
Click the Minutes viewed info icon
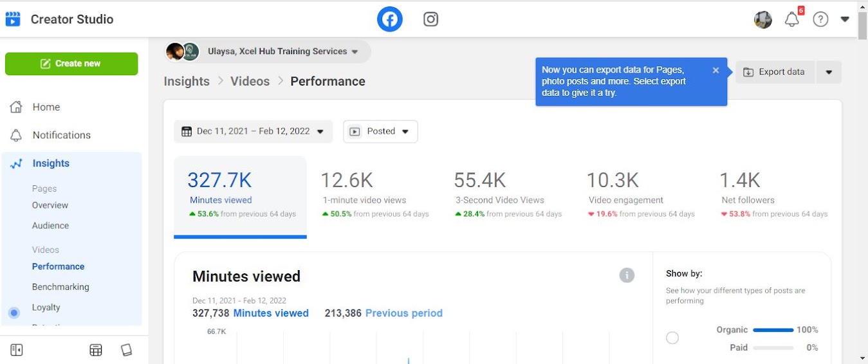point(626,275)
